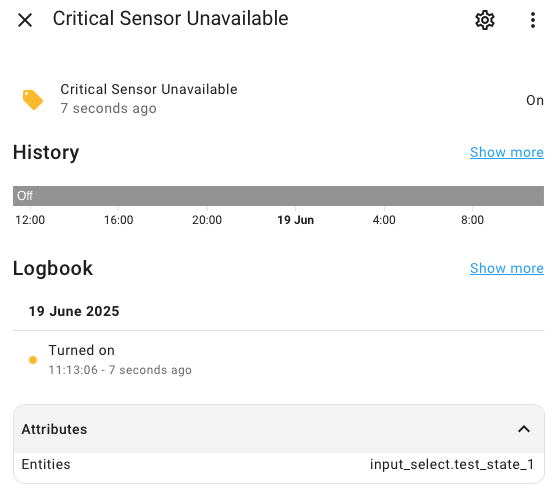Close the Critical Sensor Unavailable dialog
Image resolution: width=557 pixels, height=491 pixels.
(25, 20)
